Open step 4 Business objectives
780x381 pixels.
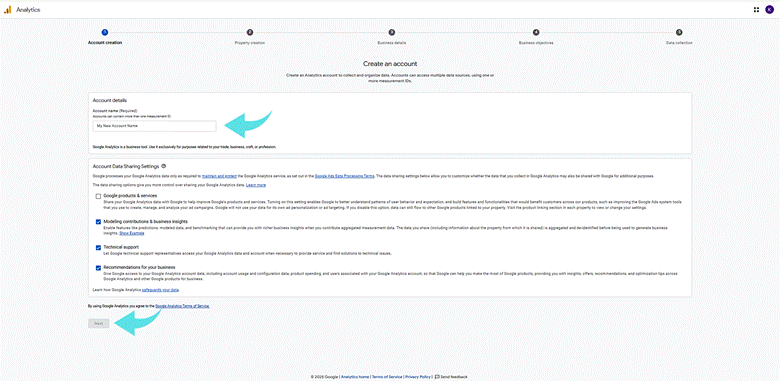536,32
